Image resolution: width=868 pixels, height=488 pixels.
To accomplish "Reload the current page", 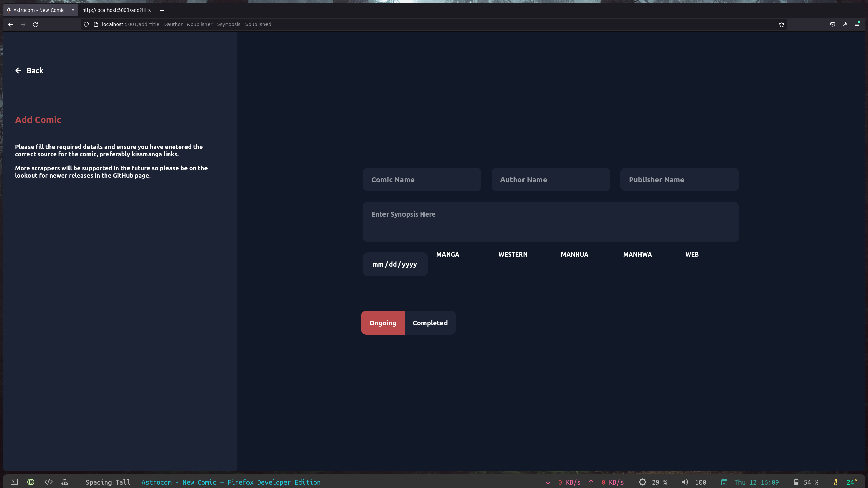I will coord(35,24).
